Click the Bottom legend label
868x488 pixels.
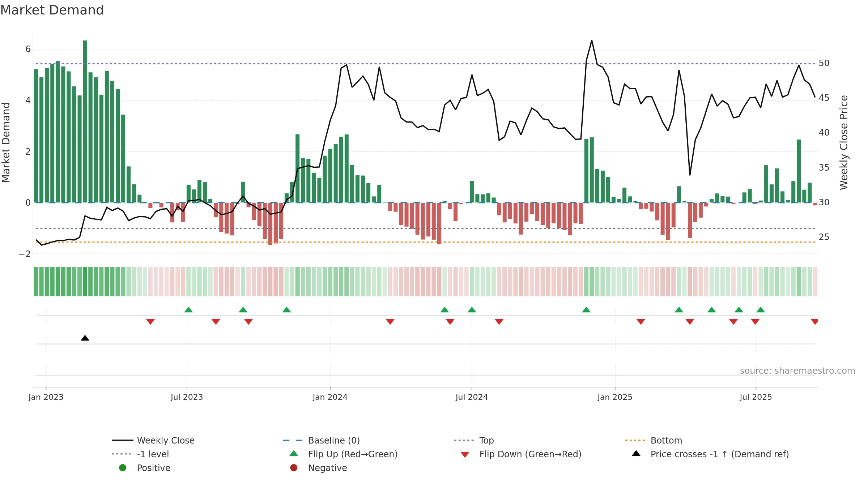pos(666,440)
